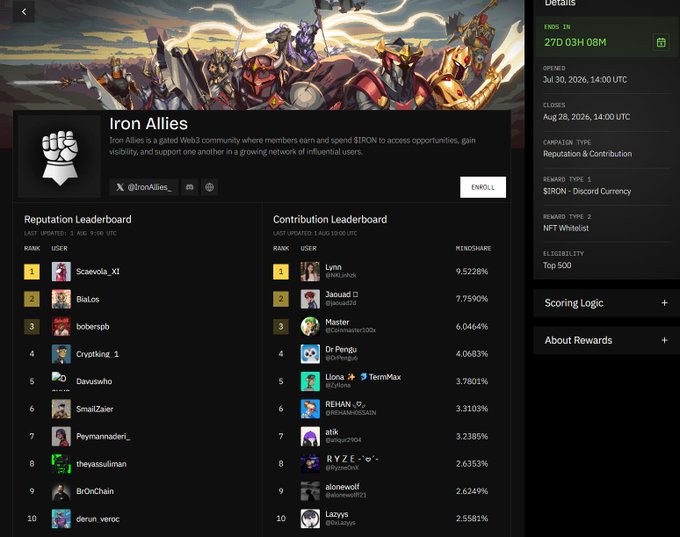Go back using the left arrow button
680x537 pixels.
[24, 12]
